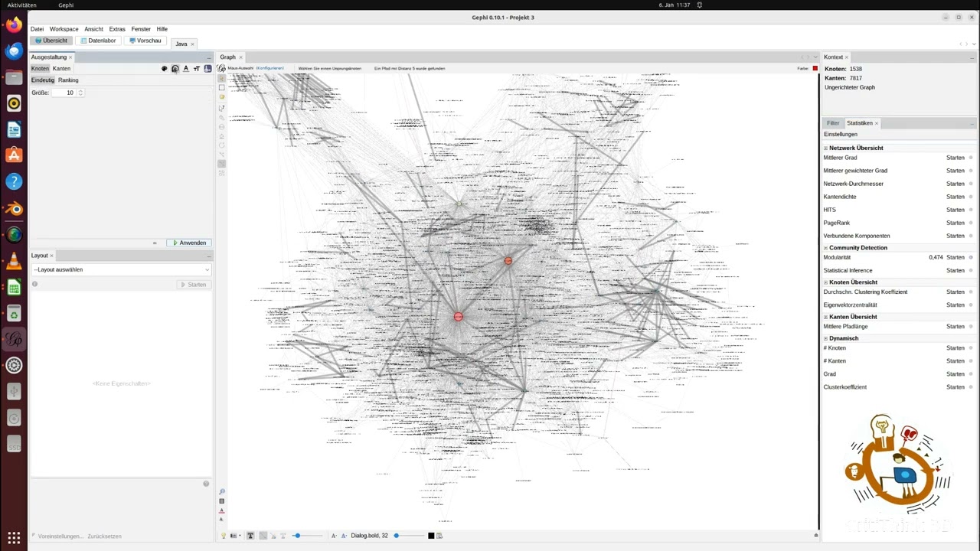Open Firefox from the Ubuntu dock
The image size is (980, 551).
(14, 24)
